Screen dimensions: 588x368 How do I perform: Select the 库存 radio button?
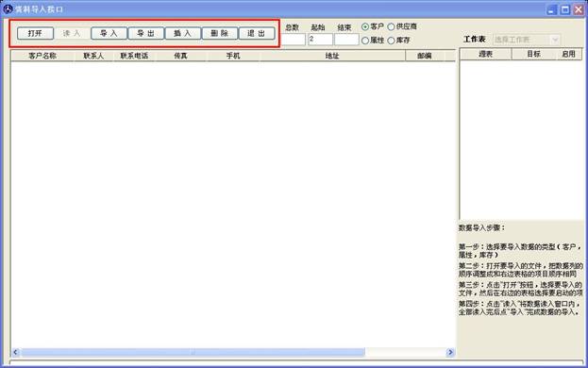391,40
